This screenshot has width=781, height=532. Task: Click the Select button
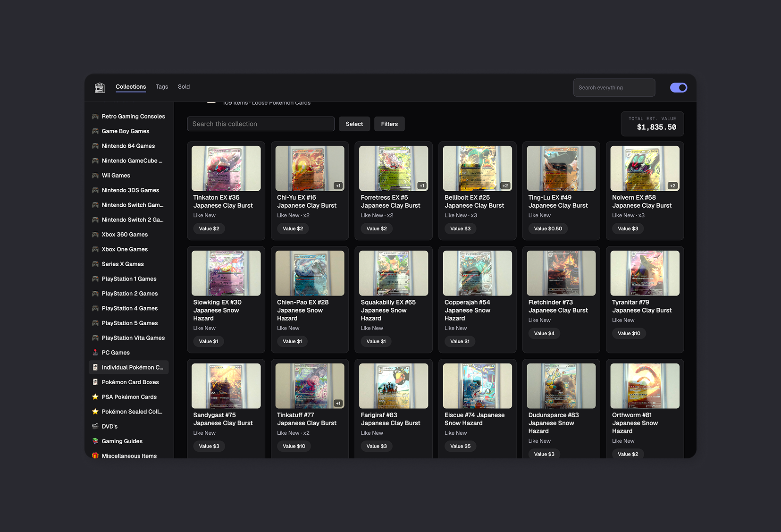(354, 124)
